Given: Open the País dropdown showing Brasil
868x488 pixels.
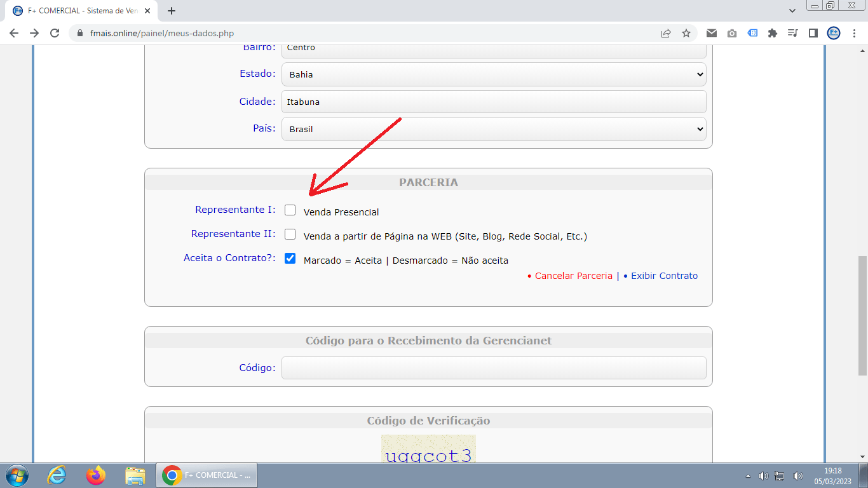Looking at the screenshot, I should click(494, 129).
